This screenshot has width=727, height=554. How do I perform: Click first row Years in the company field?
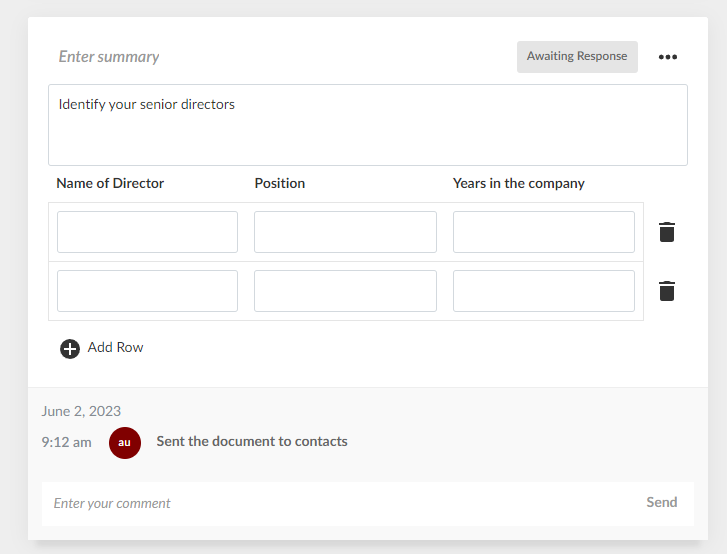pos(543,232)
